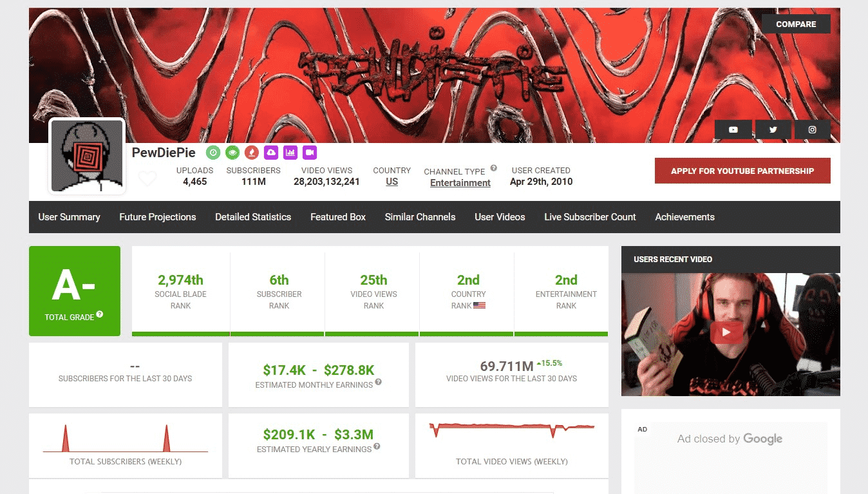Open the Twitter profile icon
This screenshot has width=868, height=494.
(x=773, y=129)
